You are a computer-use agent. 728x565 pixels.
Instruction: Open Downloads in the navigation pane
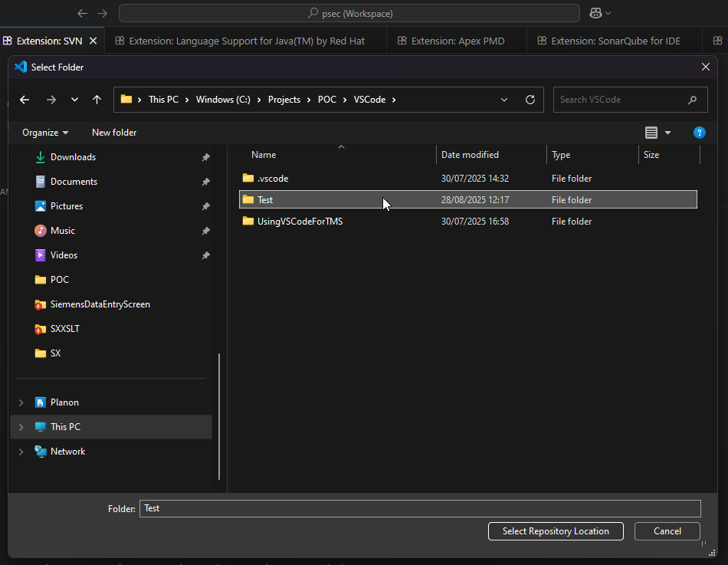73,157
